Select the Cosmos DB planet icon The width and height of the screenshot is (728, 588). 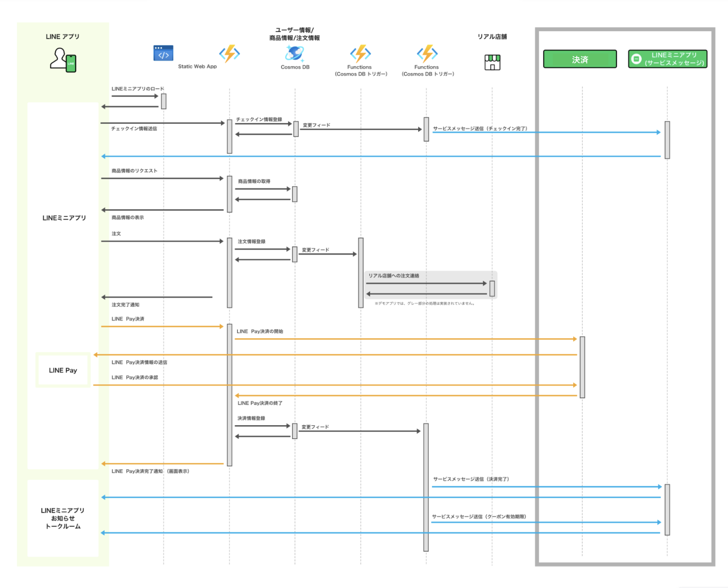tap(295, 54)
